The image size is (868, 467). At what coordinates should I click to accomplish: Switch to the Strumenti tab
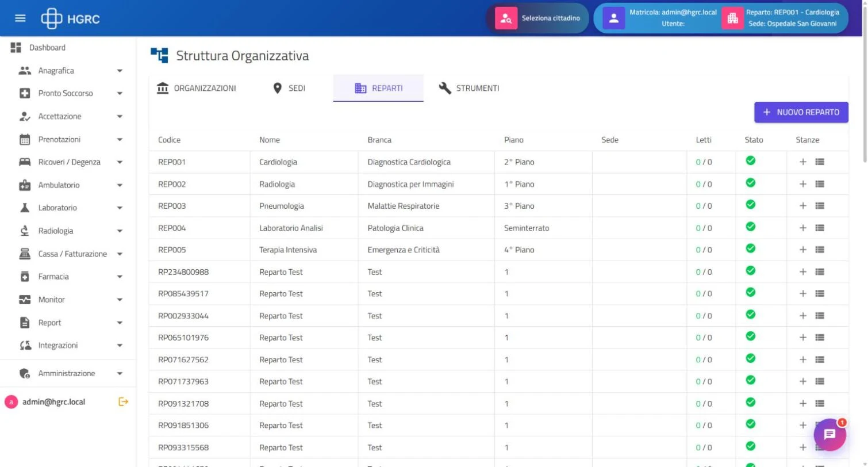click(x=468, y=88)
